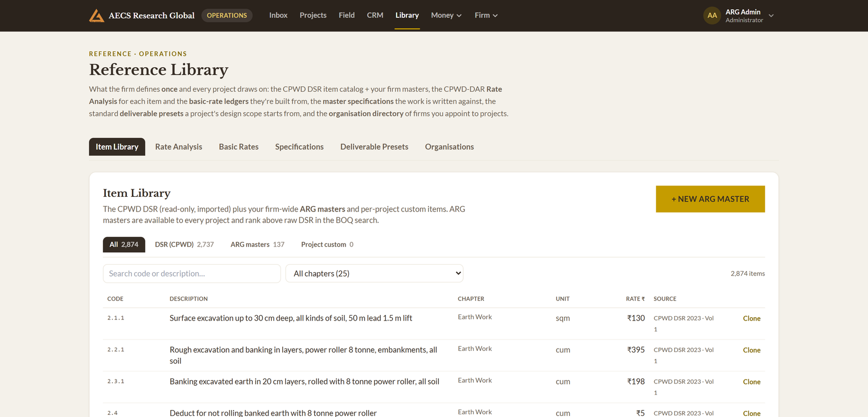
Task: Select Library in top navigation
Action: [x=407, y=15]
